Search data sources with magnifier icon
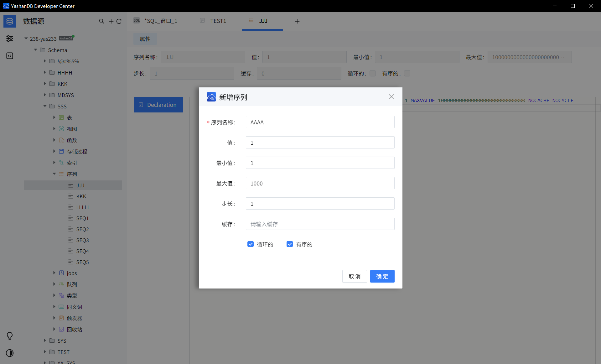 101,21
